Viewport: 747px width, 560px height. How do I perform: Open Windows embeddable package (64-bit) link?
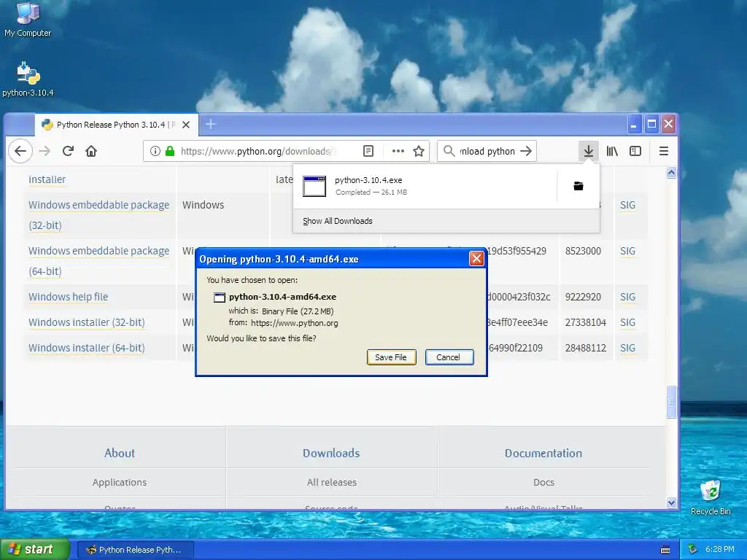tap(98, 261)
